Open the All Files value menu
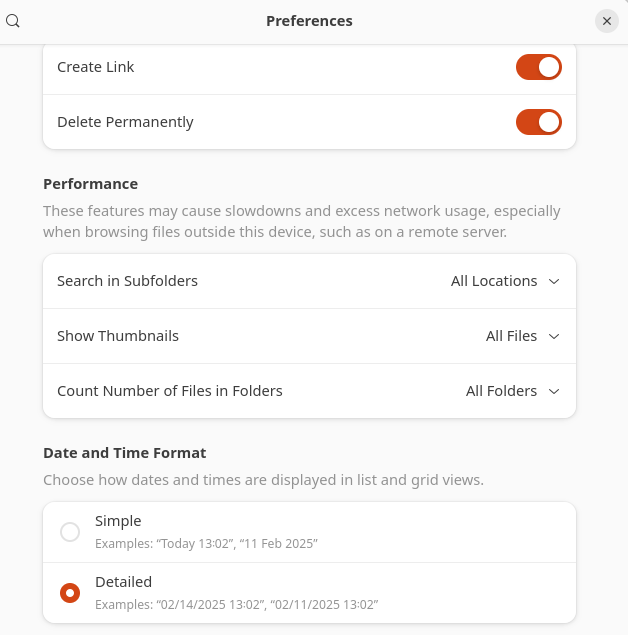 coord(511,336)
